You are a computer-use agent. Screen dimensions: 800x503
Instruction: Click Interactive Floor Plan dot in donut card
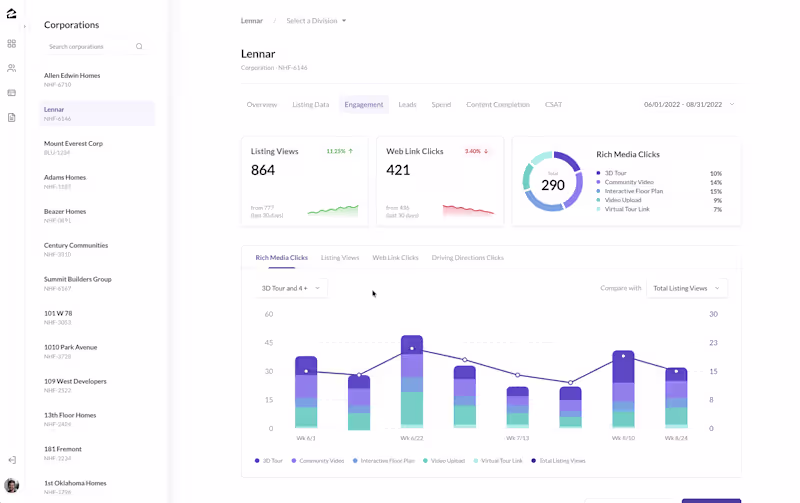(598, 191)
